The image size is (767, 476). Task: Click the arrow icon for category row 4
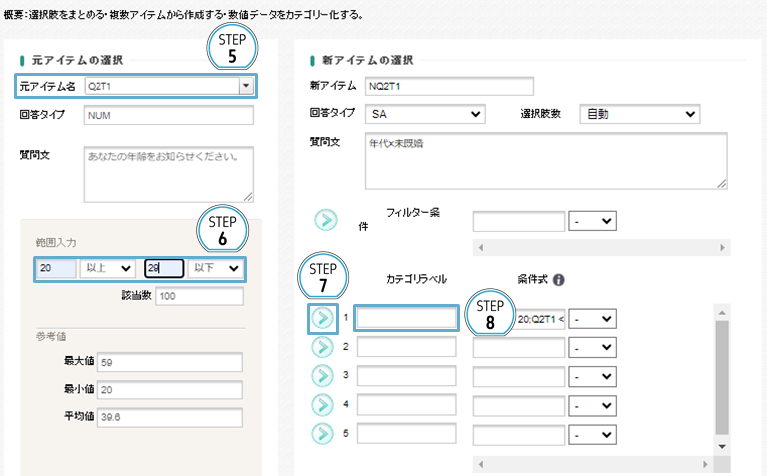tap(322, 405)
